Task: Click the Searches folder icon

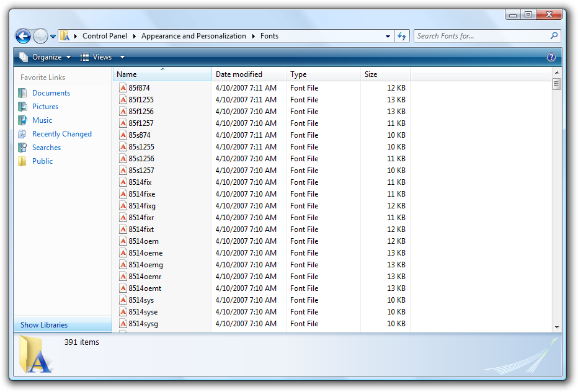Action: pos(22,148)
